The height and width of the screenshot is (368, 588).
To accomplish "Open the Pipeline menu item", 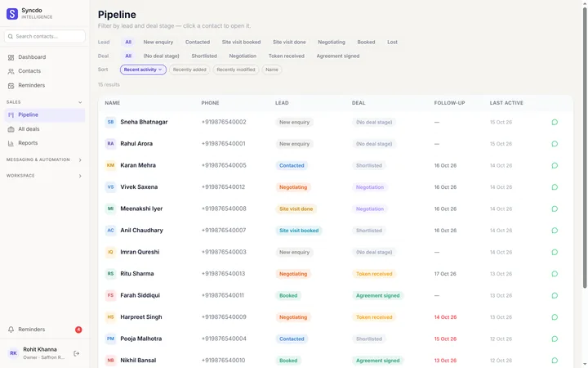I will pos(45,115).
